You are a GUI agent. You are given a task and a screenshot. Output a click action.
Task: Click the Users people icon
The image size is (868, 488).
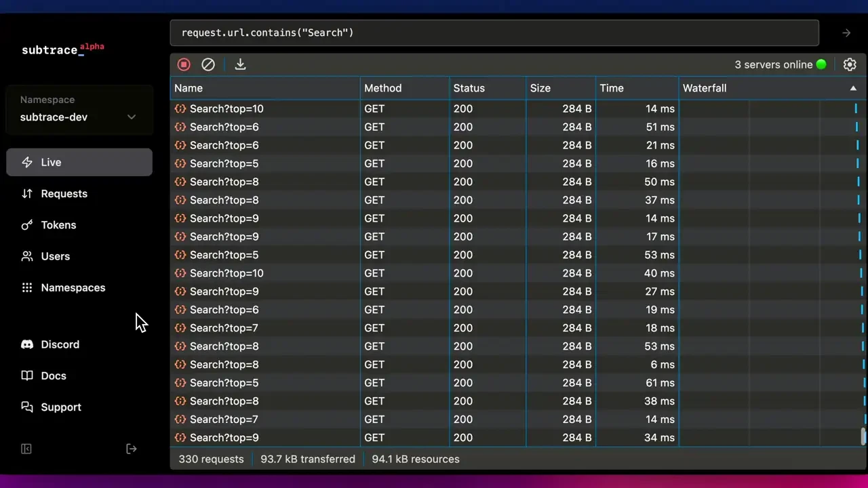[x=27, y=256]
